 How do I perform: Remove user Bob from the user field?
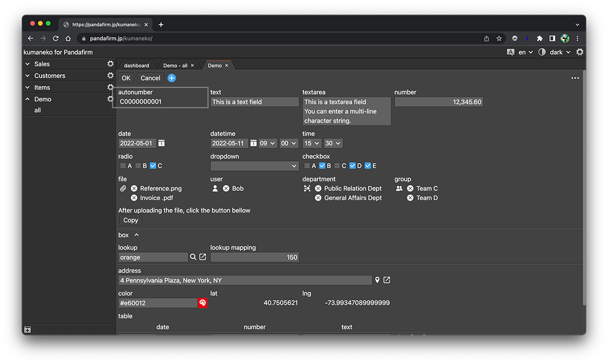(x=226, y=189)
